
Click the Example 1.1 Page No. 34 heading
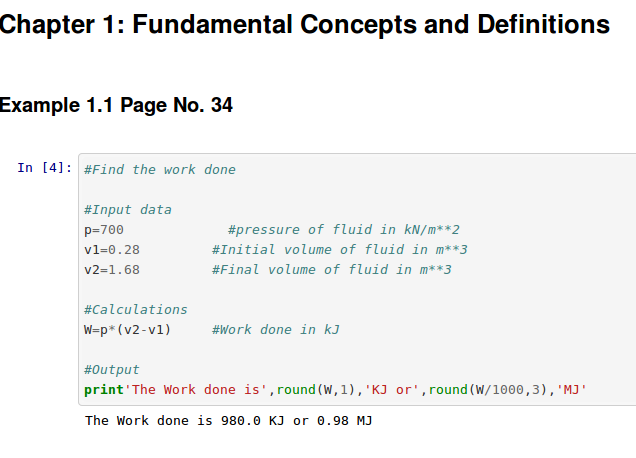[x=117, y=105]
